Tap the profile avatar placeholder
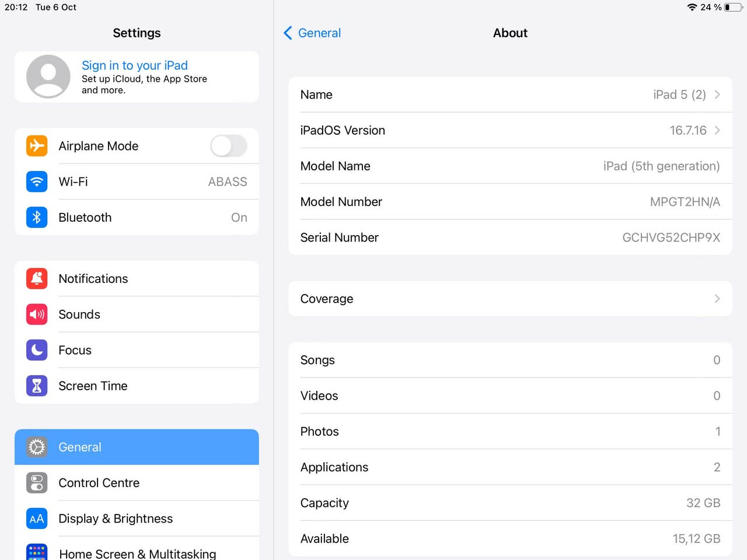This screenshot has height=560, width=747. (x=48, y=76)
